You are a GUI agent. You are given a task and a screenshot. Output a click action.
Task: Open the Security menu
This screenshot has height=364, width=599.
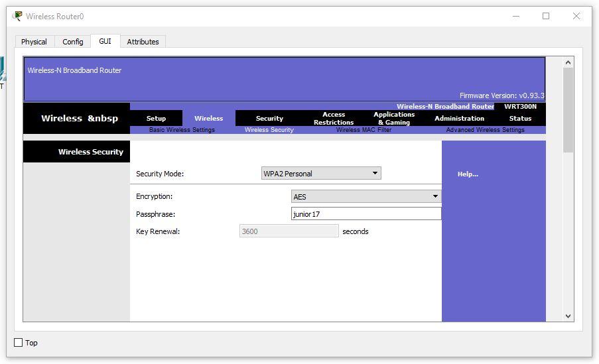(269, 119)
